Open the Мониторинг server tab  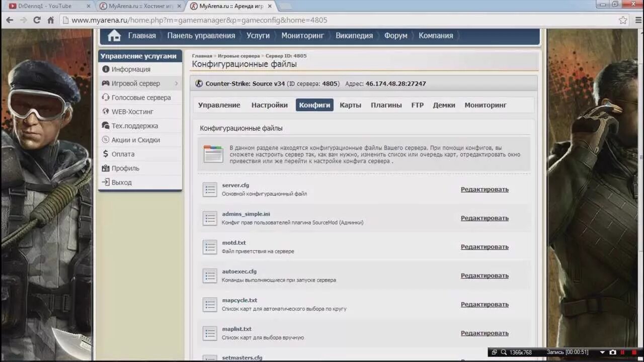point(486,105)
